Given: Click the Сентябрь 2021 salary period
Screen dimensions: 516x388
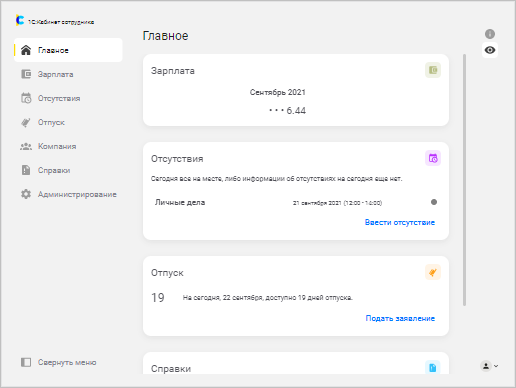Looking at the screenshot, I should click(x=278, y=92).
